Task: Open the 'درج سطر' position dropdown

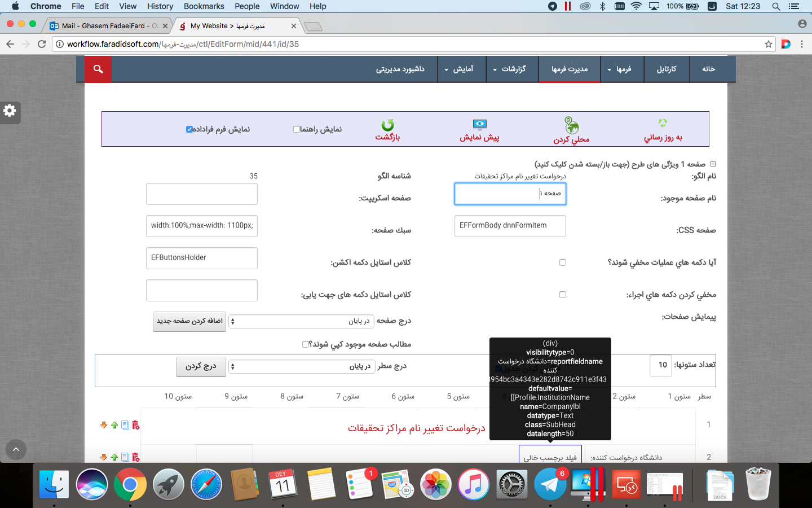Action: coord(301,366)
